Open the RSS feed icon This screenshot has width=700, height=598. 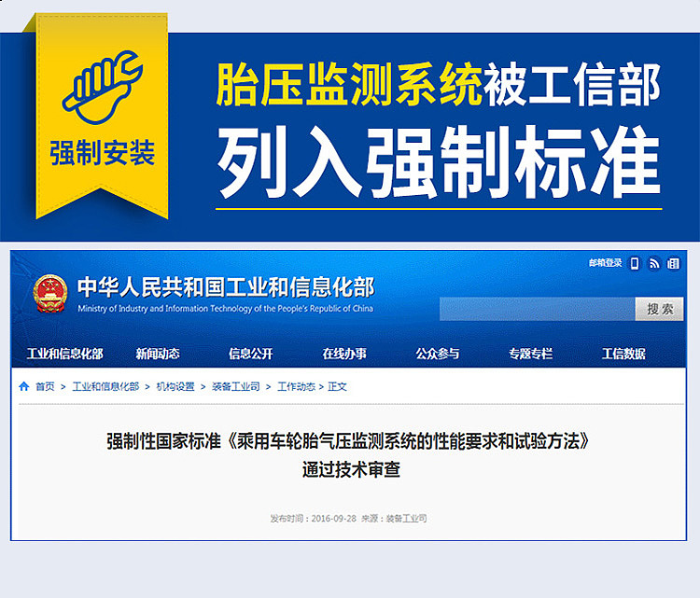coord(654,264)
